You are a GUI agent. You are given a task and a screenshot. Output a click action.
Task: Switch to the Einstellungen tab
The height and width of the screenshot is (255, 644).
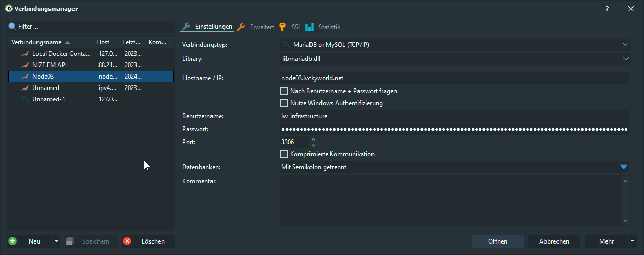208,27
